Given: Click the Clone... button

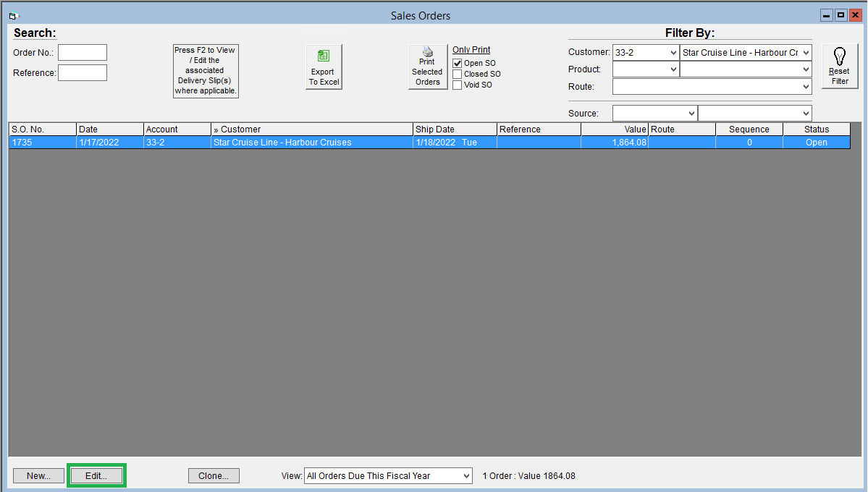Looking at the screenshot, I should point(214,476).
